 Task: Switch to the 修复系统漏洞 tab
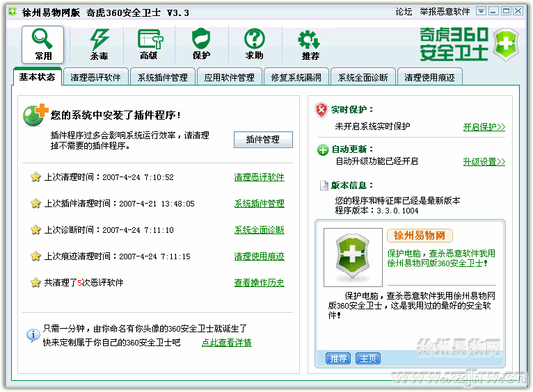[x=296, y=77]
